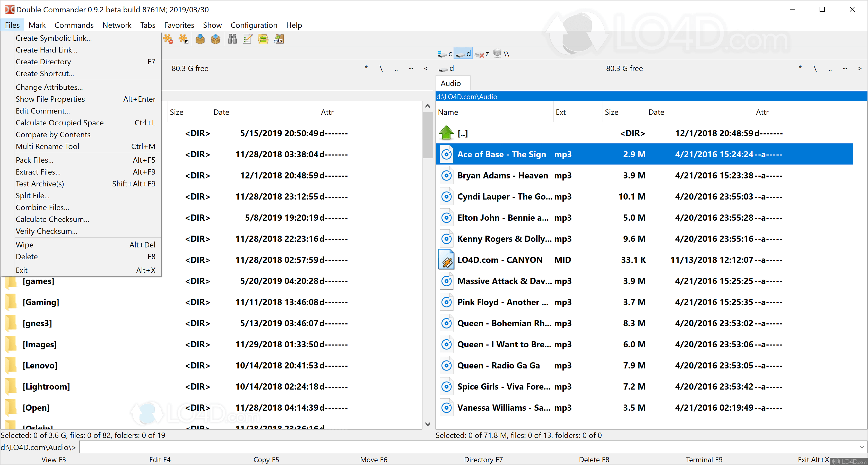
Task: Click the left panel vertical scrollbar thumb
Action: 428,135
